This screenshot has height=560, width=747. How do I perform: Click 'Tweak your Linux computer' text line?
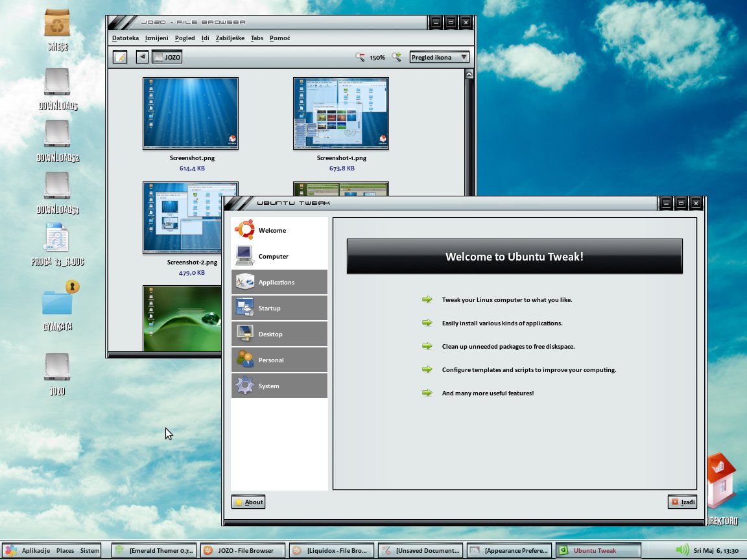tap(507, 300)
